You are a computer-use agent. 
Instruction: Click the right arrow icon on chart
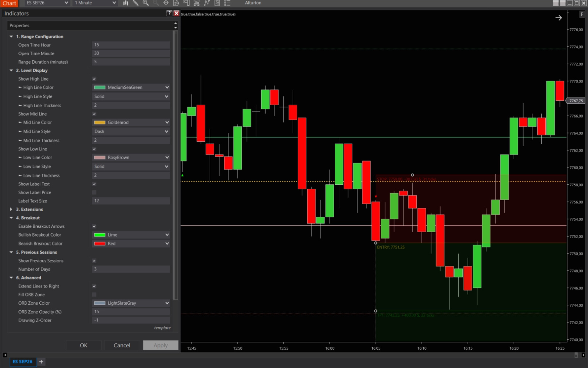[x=559, y=18]
